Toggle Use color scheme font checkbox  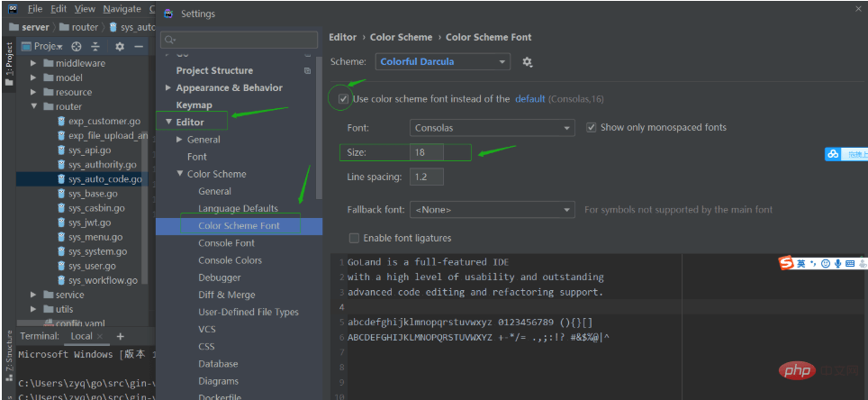[x=344, y=99]
